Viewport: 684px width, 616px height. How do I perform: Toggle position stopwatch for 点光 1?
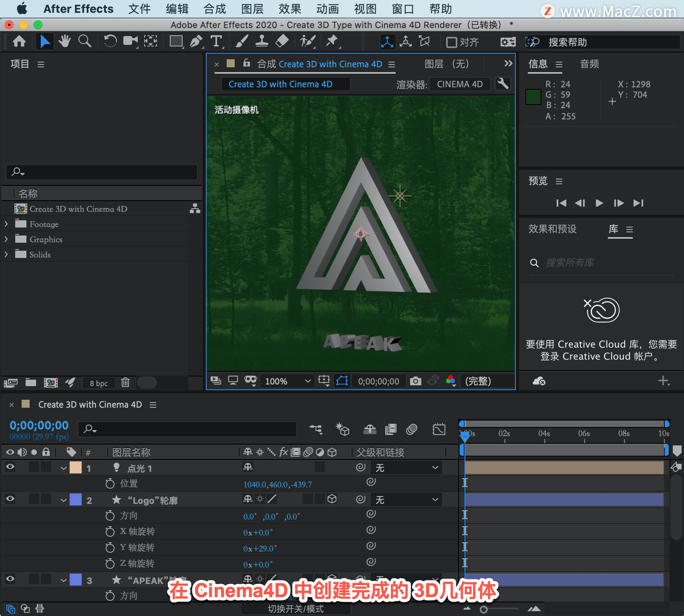click(110, 484)
